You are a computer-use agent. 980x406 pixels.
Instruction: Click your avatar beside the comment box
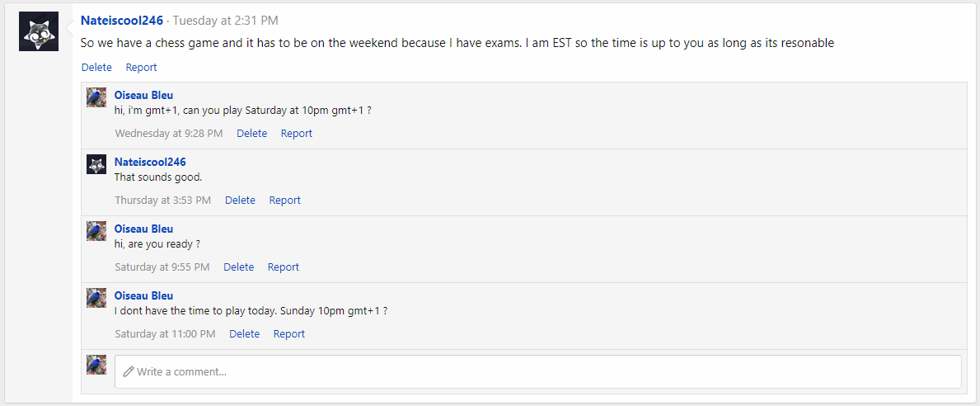[96, 365]
